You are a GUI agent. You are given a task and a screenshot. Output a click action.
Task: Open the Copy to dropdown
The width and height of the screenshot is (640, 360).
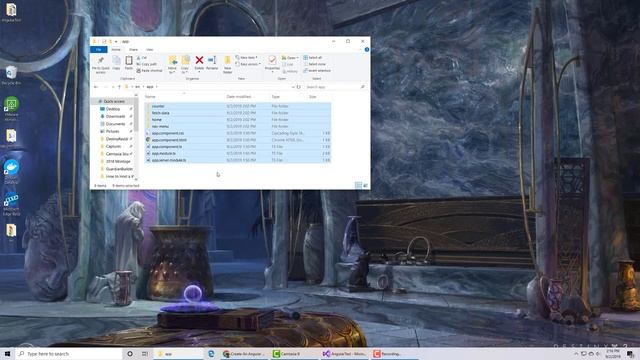(x=185, y=64)
